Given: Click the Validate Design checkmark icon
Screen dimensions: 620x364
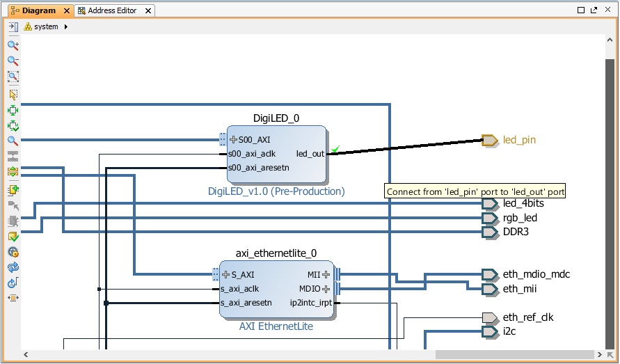Looking at the screenshot, I should [13, 237].
